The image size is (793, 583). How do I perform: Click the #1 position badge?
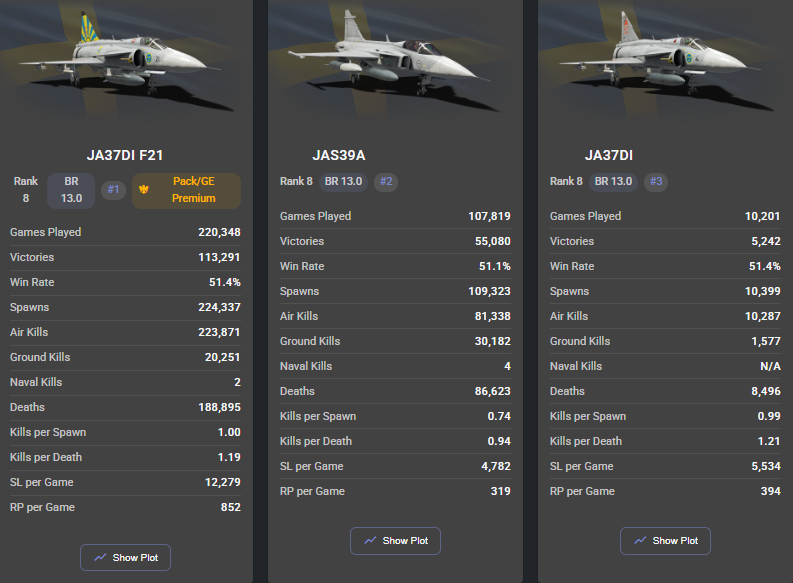click(x=113, y=190)
